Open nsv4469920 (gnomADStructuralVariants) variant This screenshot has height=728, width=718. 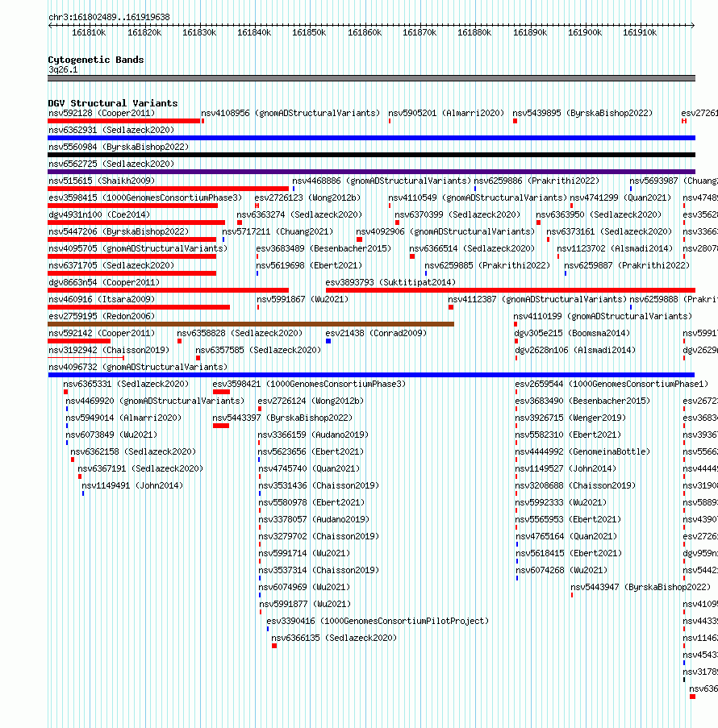155,401
